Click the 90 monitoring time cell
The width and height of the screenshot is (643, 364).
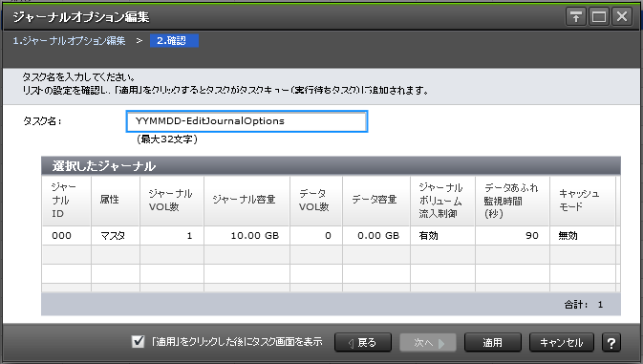[x=513, y=236]
